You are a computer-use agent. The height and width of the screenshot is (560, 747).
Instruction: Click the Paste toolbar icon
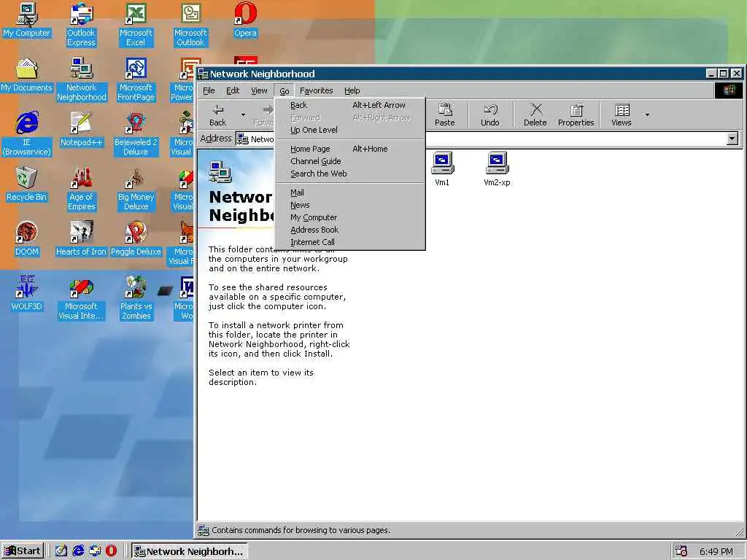pyautogui.click(x=444, y=114)
